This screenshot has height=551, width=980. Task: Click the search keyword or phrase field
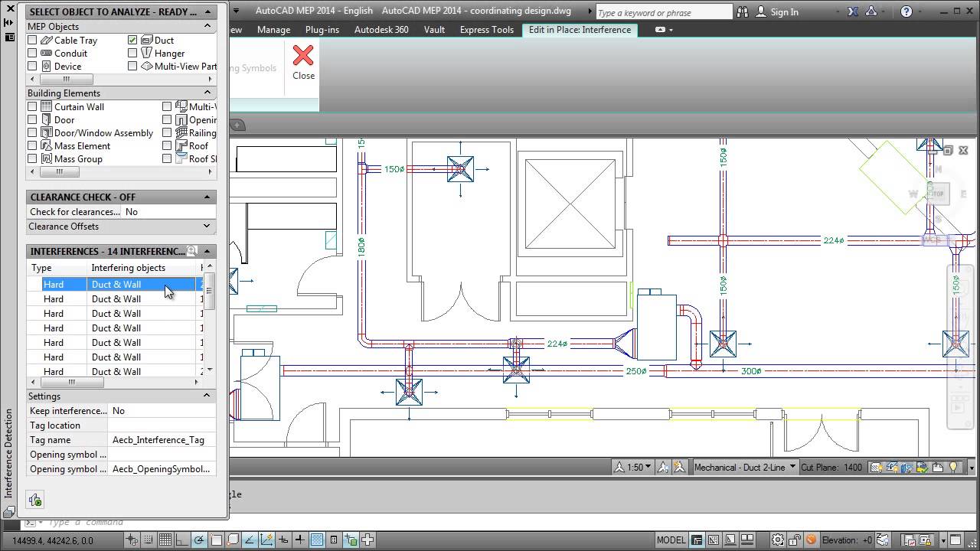[x=663, y=12]
